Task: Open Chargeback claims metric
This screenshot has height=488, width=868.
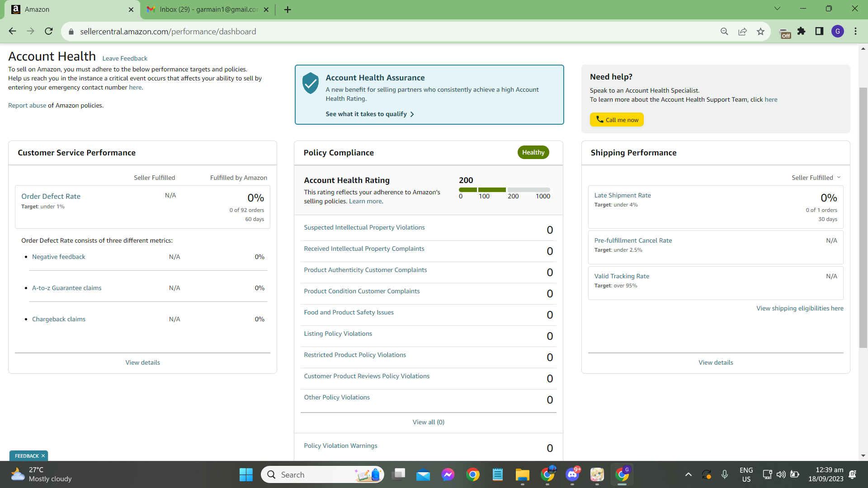Action: pyautogui.click(x=59, y=319)
